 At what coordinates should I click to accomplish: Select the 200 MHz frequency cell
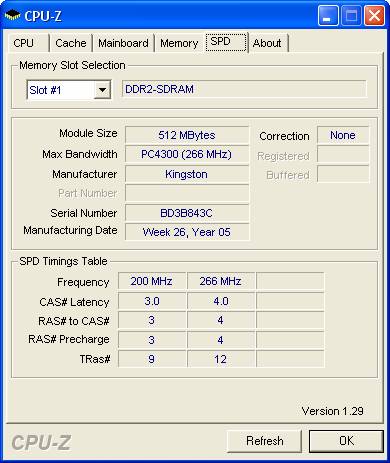(152, 281)
